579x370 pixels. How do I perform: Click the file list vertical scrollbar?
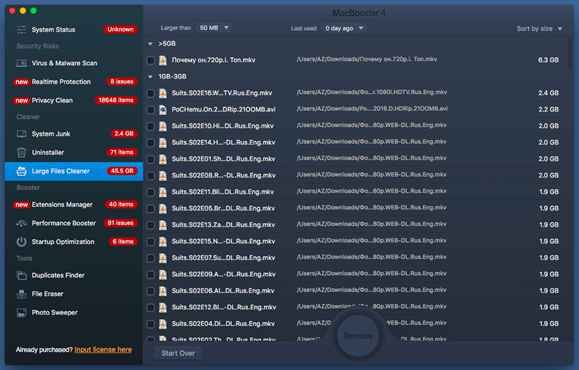[571, 54]
